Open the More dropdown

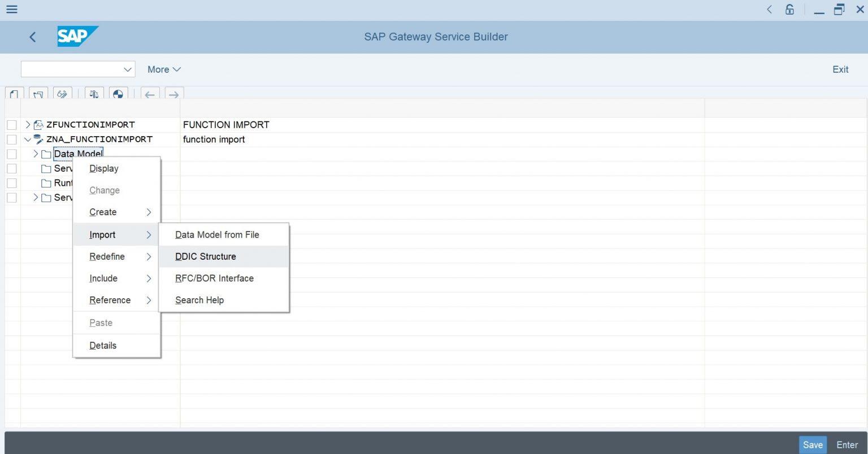click(163, 69)
